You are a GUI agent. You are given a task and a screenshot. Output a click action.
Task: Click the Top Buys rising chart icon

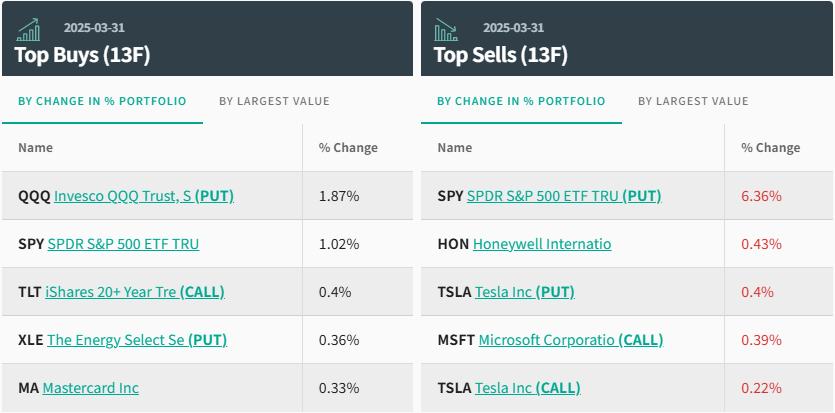click(29, 30)
